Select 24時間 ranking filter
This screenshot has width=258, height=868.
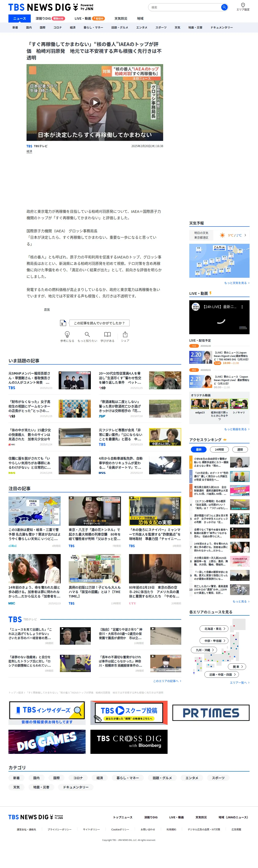(x=219, y=449)
